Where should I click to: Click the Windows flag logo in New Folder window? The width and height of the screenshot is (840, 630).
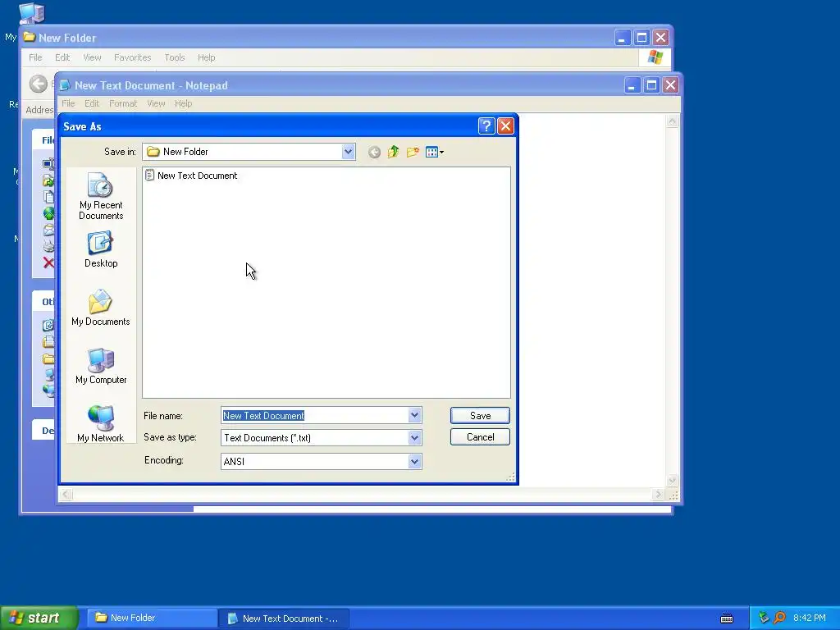point(655,57)
